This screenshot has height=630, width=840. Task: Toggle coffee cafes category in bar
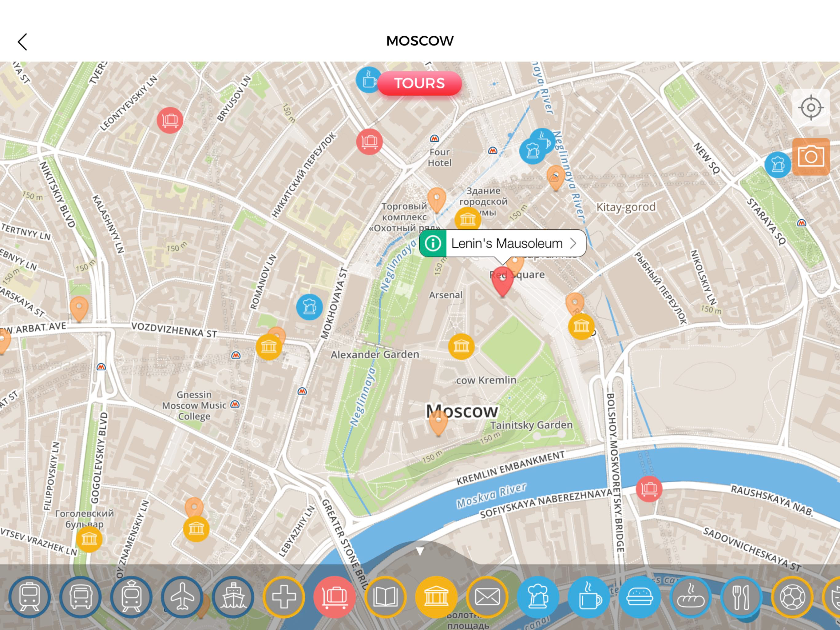[589, 596]
